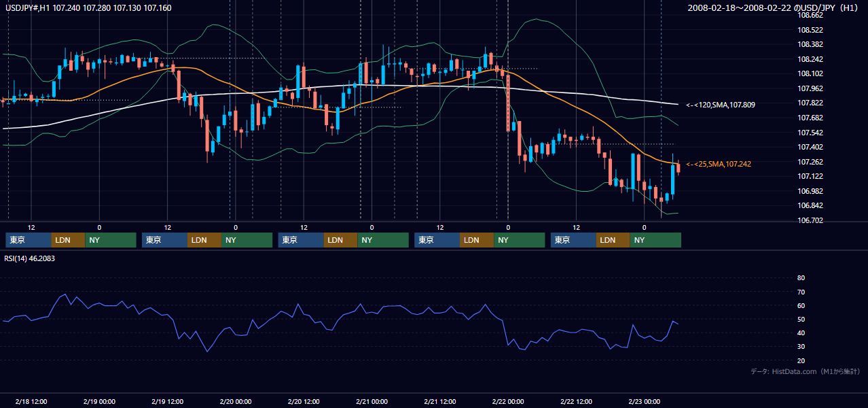Click the RSI level 50 label
868x408 pixels.
coord(801,319)
